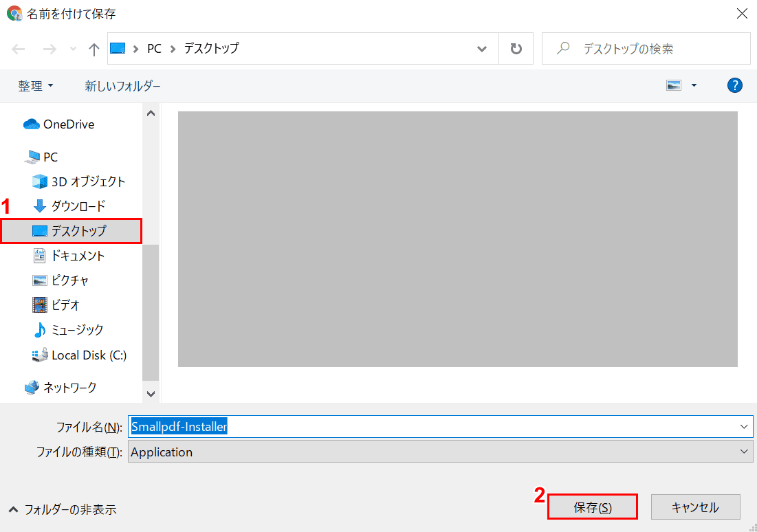Click the navigation pane scrollbar thumb
Viewport: 757px width, 532px height.
(151, 312)
